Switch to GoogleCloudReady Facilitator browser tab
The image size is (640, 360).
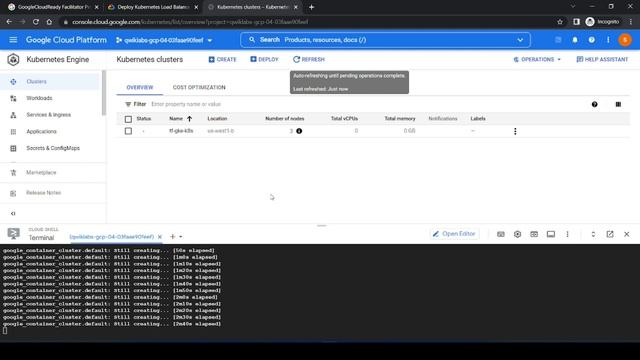[x=53, y=7]
